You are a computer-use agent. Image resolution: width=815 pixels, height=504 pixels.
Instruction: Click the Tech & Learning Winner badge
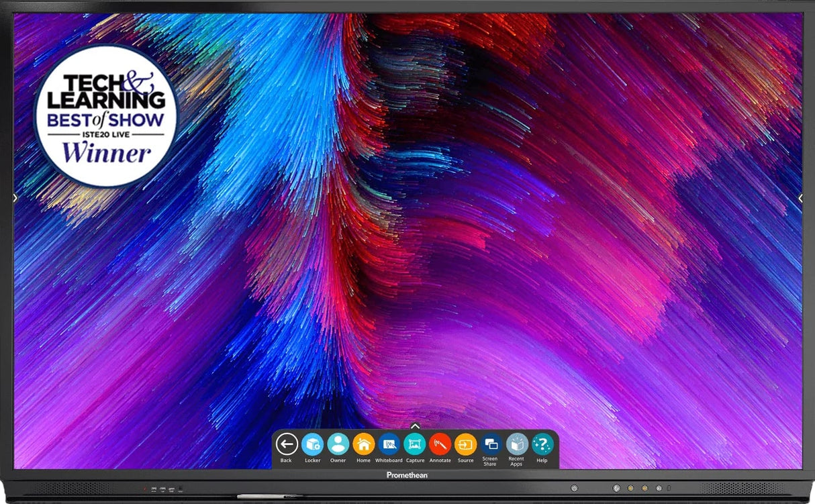[106, 116]
